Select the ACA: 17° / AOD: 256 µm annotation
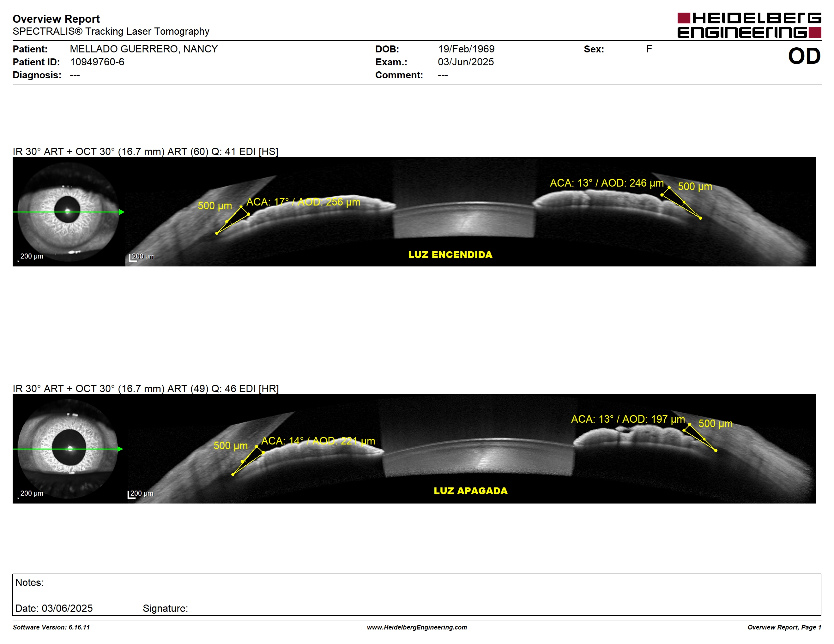This screenshot has height=644, width=834. click(303, 202)
